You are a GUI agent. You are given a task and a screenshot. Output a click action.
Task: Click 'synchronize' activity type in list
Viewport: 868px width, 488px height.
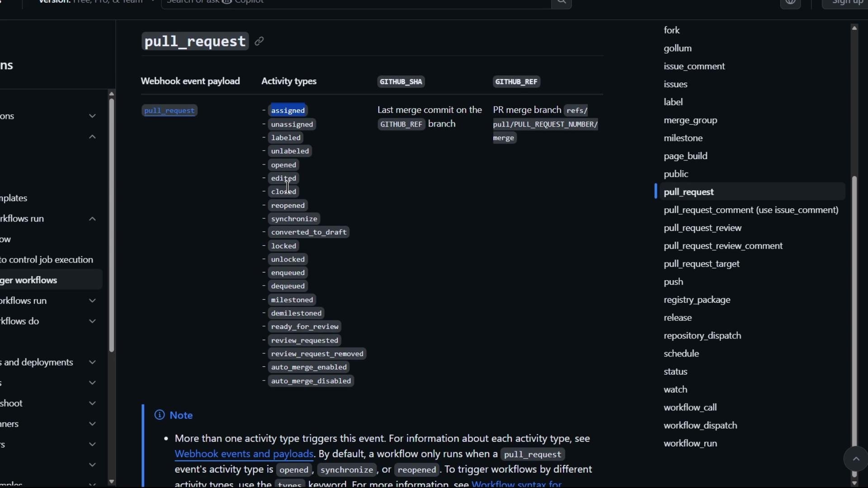294,219
